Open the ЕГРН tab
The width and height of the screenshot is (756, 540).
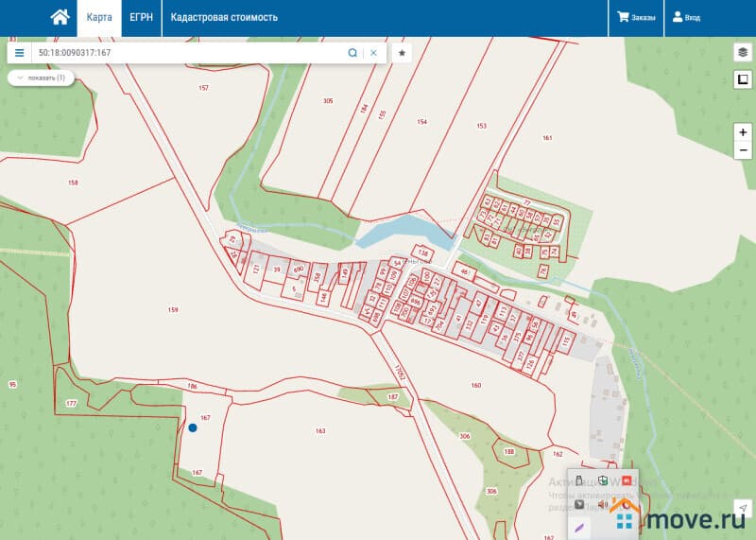[142, 17]
